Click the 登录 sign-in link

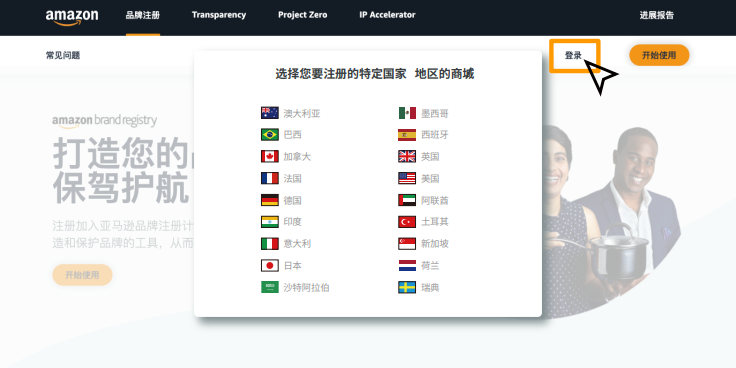(573, 55)
